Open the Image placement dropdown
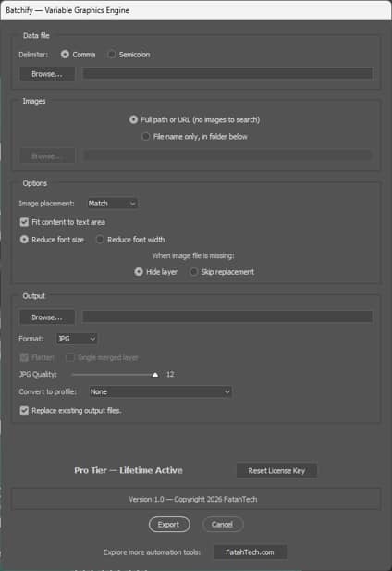This screenshot has width=392, height=571. [113, 204]
